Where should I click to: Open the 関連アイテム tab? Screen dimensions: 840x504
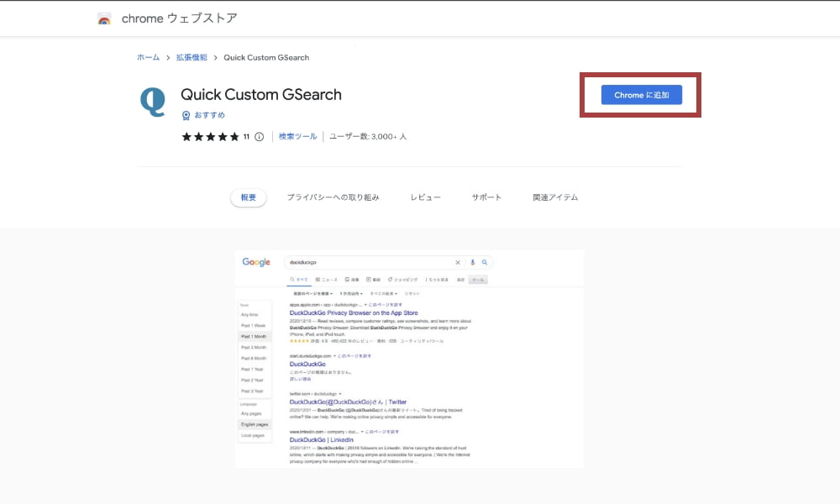pyautogui.click(x=555, y=197)
